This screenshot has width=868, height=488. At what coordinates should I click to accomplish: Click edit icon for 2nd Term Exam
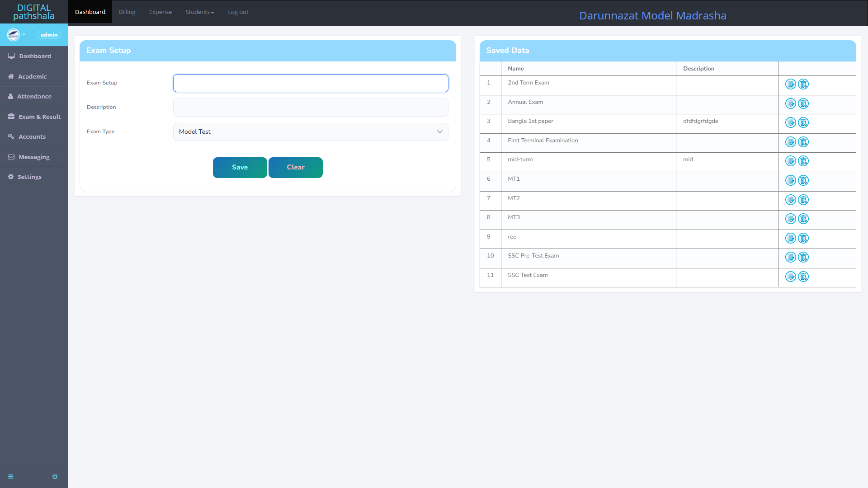[x=790, y=84]
